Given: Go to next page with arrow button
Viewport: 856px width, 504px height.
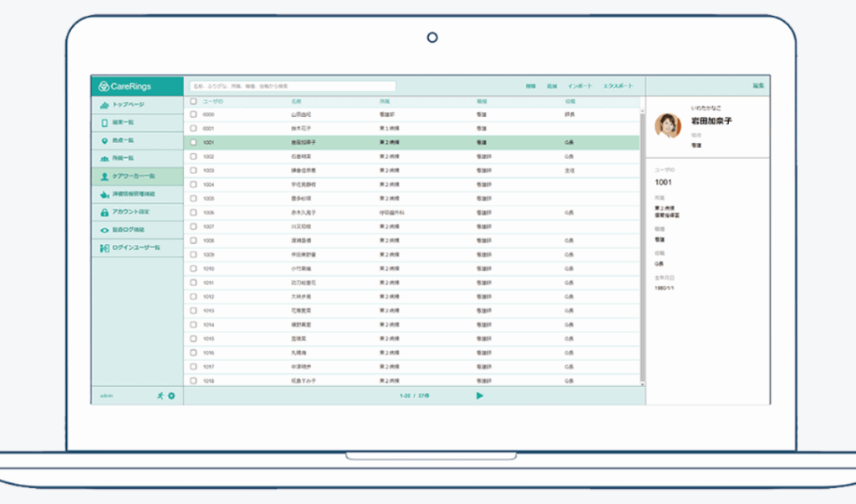Looking at the screenshot, I should [x=480, y=395].
